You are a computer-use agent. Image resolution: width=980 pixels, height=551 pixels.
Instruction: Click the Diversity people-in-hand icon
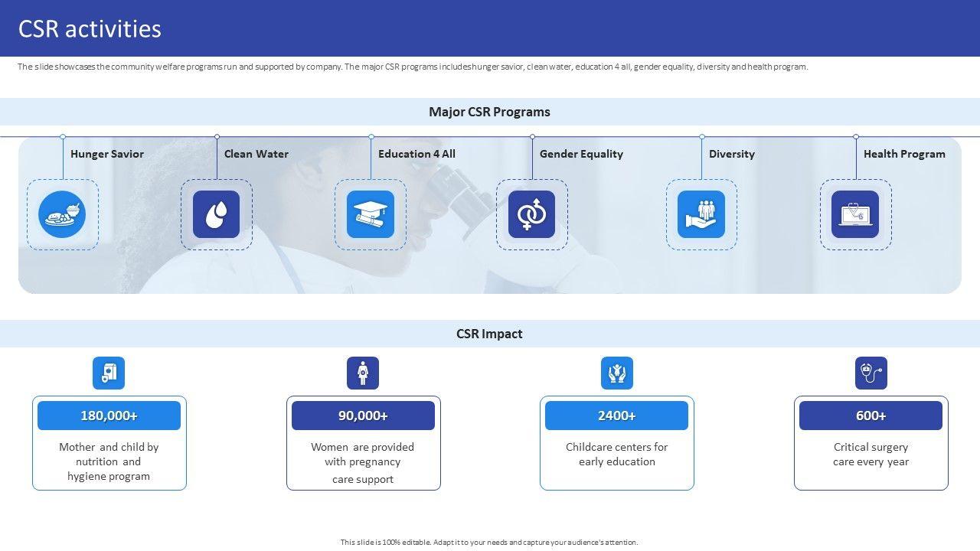click(701, 214)
